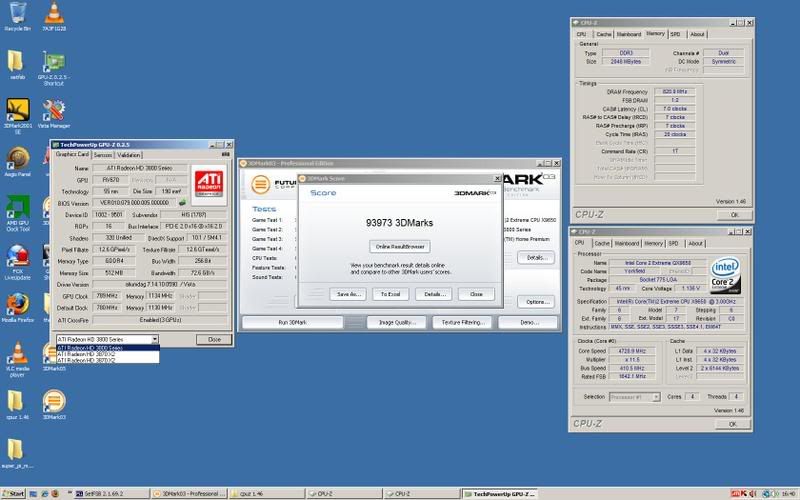Open the Aegis Panel desktop shortcut
Viewport: 800px width, 500px height.
tap(18, 161)
